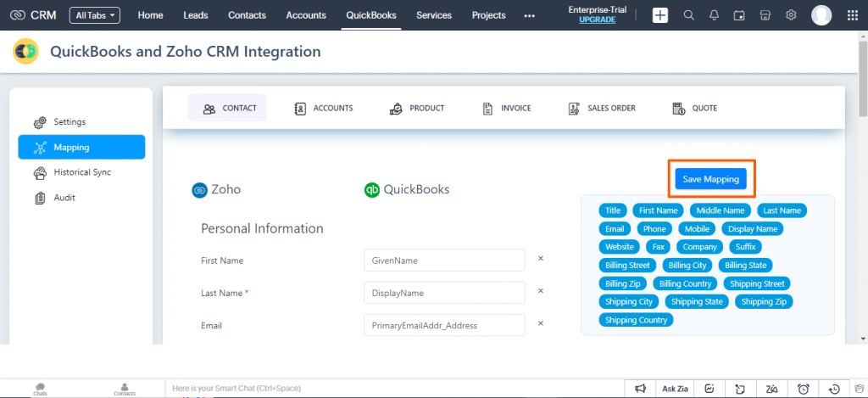Click the QuickBooks integration logo icon
Viewport: 868px width, 398px height.
pyautogui.click(x=26, y=52)
